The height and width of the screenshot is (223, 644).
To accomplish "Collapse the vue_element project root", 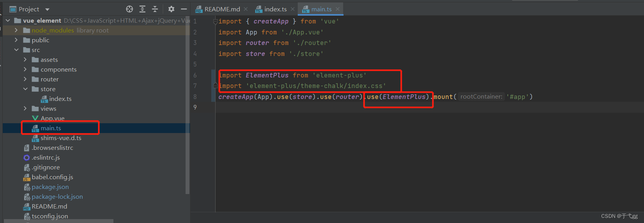I will (8, 20).
